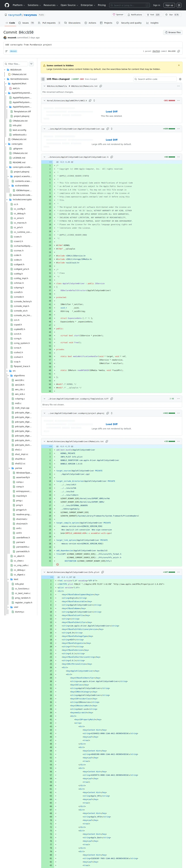
Task: Sponsor the repository with heart button
Action: [x=118, y=15]
